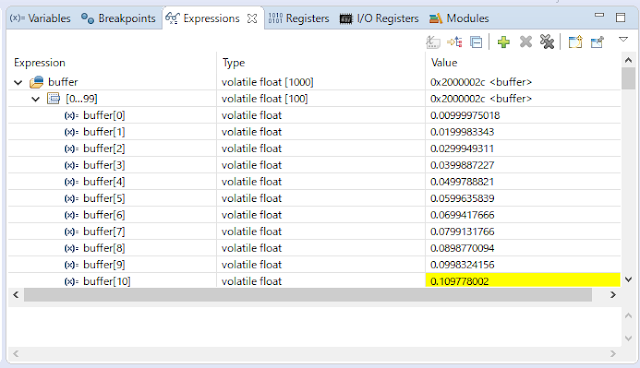The image size is (640, 368).
Task: Select the buffer root expression row
Action: pyautogui.click(x=314, y=82)
